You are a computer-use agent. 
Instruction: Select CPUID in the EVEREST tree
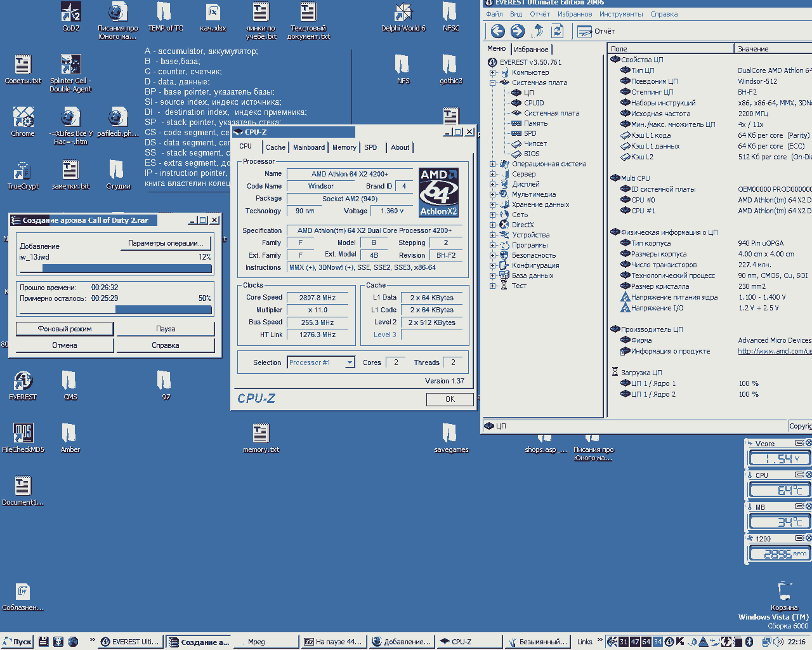pyautogui.click(x=534, y=103)
